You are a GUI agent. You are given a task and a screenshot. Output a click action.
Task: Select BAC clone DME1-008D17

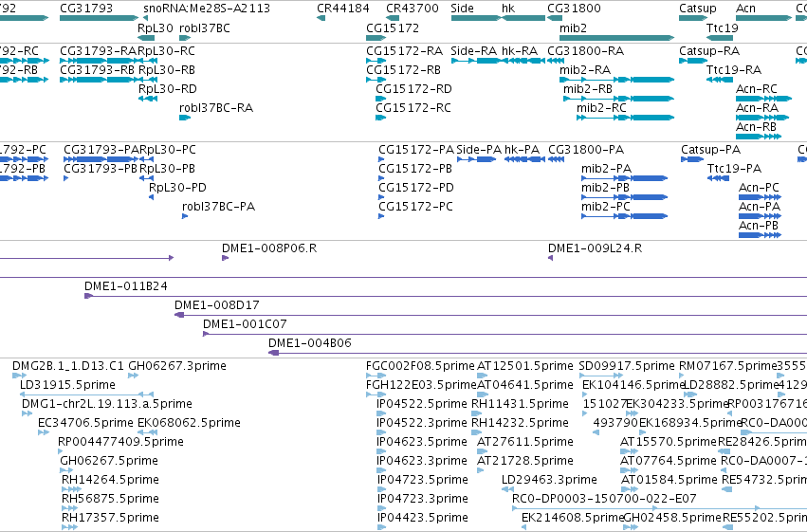pyautogui.click(x=216, y=305)
